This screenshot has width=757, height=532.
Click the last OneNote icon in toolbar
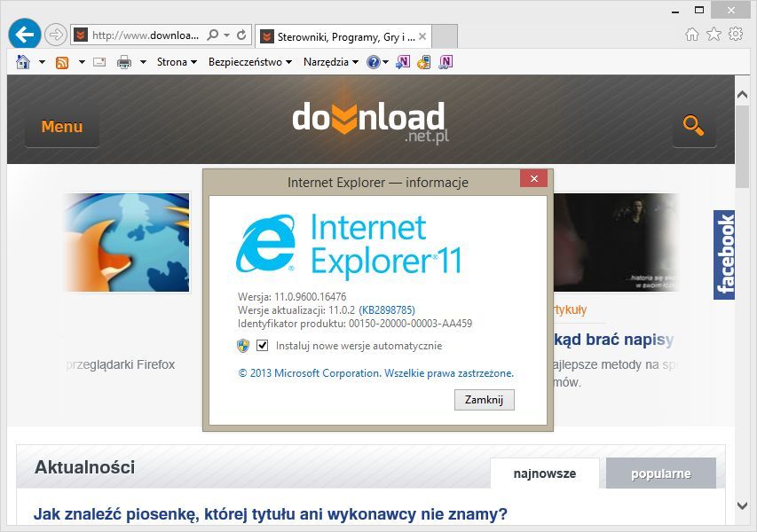coord(446,62)
